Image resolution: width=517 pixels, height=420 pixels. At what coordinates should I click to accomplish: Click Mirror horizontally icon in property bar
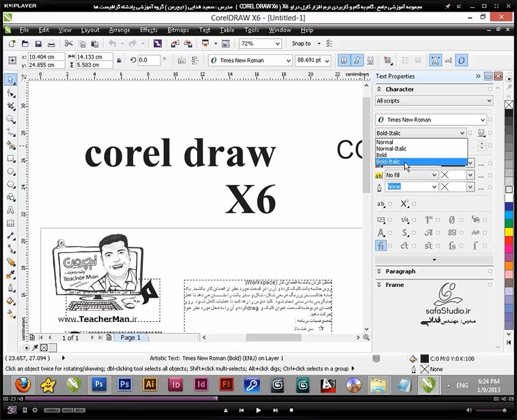(182, 60)
